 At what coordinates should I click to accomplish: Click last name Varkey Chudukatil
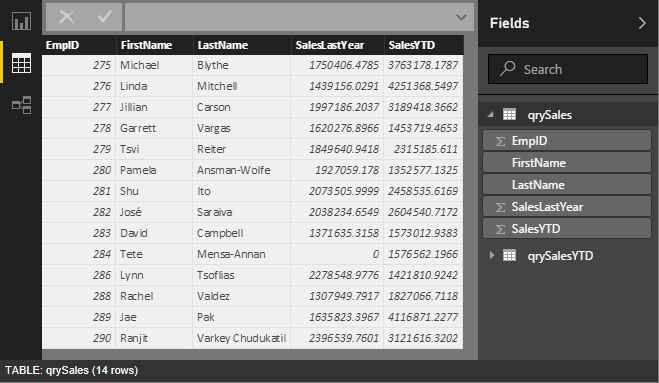pos(241,338)
